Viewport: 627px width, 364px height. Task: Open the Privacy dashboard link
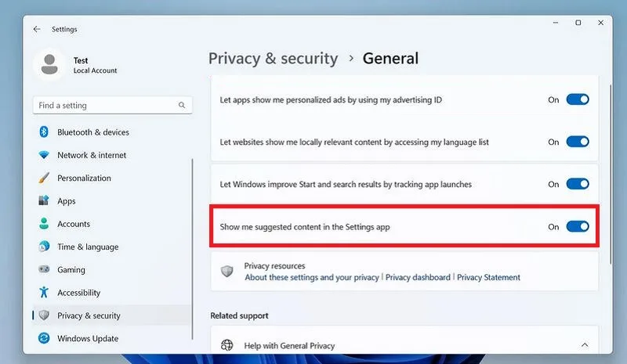coord(418,277)
